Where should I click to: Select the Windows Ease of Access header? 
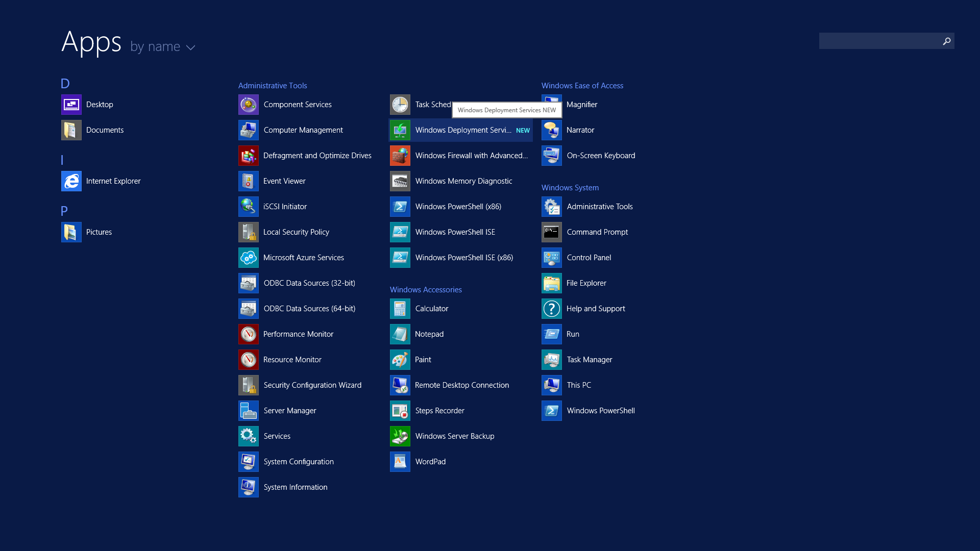point(582,86)
